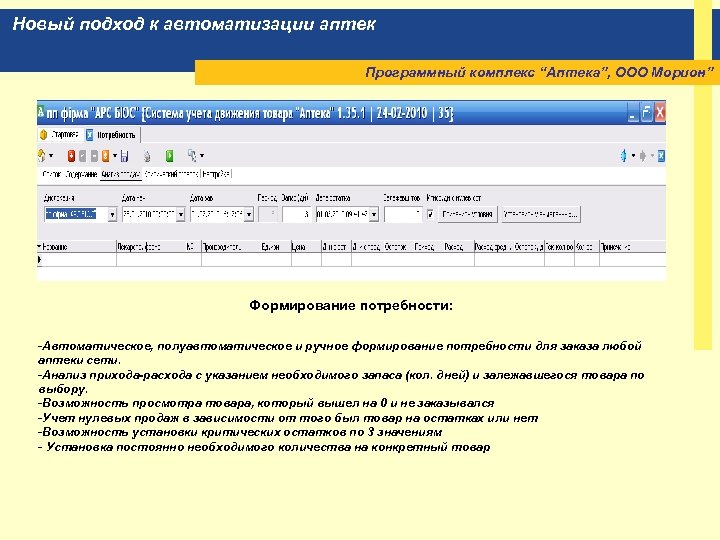Screen dimensions: 720x540
Task: Open the back navigation history dropdown arrow
Action: click(x=633, y=156)
